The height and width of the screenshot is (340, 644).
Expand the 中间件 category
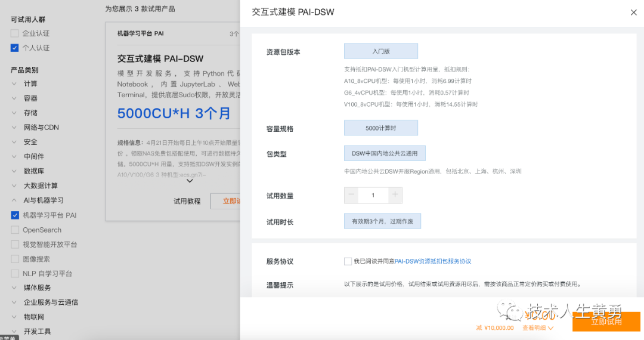pyautogui.click(x=14, y=156)
